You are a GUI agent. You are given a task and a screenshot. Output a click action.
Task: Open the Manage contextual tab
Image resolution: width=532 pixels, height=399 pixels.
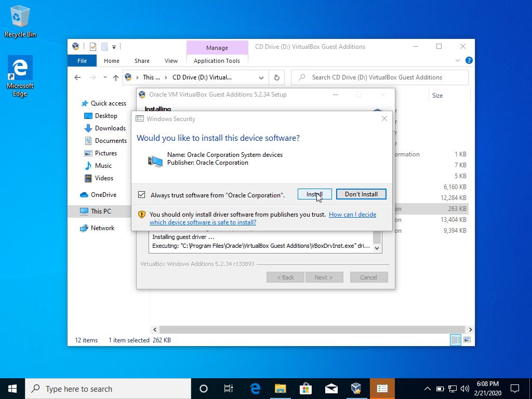tap(217, 48)
